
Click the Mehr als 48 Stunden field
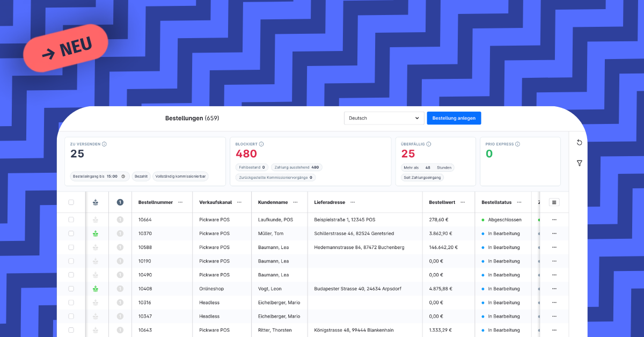click(x=428, y=167)
